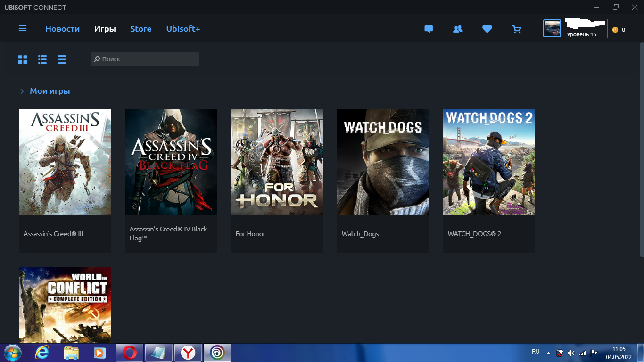644x362 pixels.
Task: Switch to large grid view
Action: pos(23,59)
